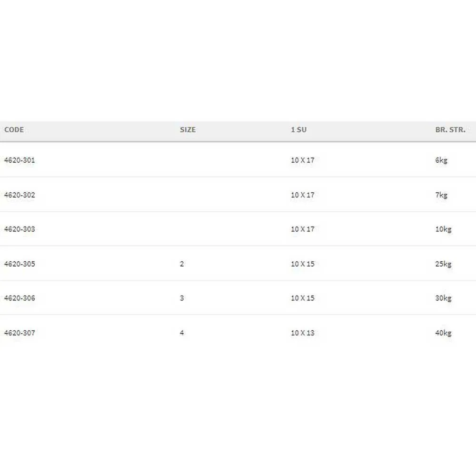Click the 10 X 13 pack quantity cell
476x476 pixels.
coord(303,333)
